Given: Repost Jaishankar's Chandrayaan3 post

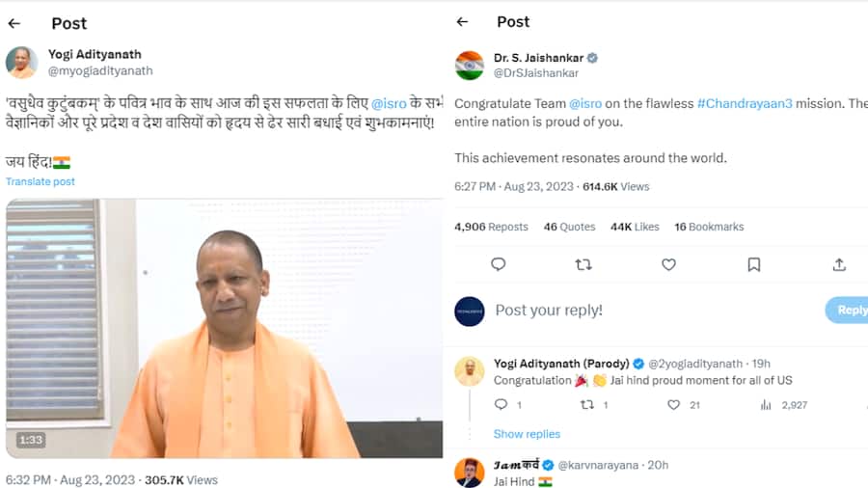Looking at the screenshot, I should [x=583, y=264].
